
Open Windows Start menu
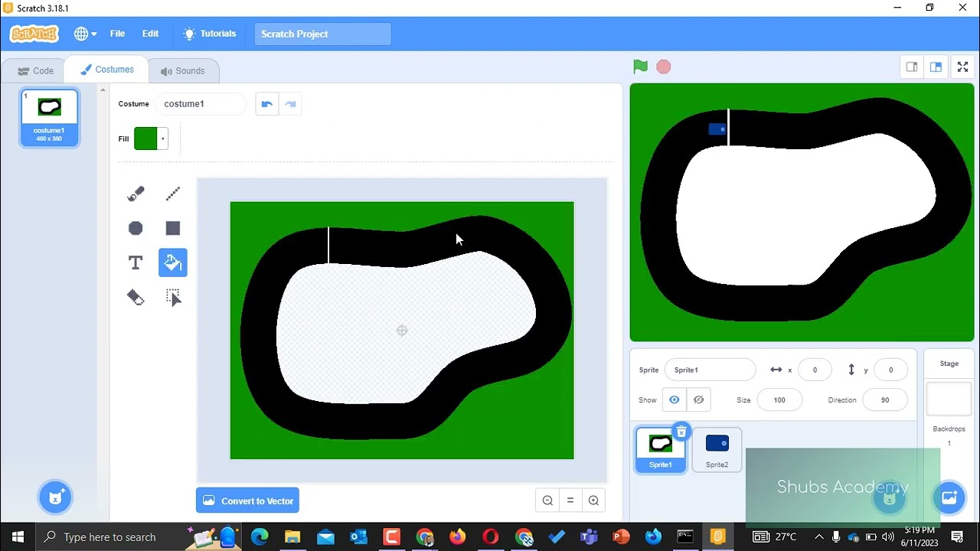point(18,536)
